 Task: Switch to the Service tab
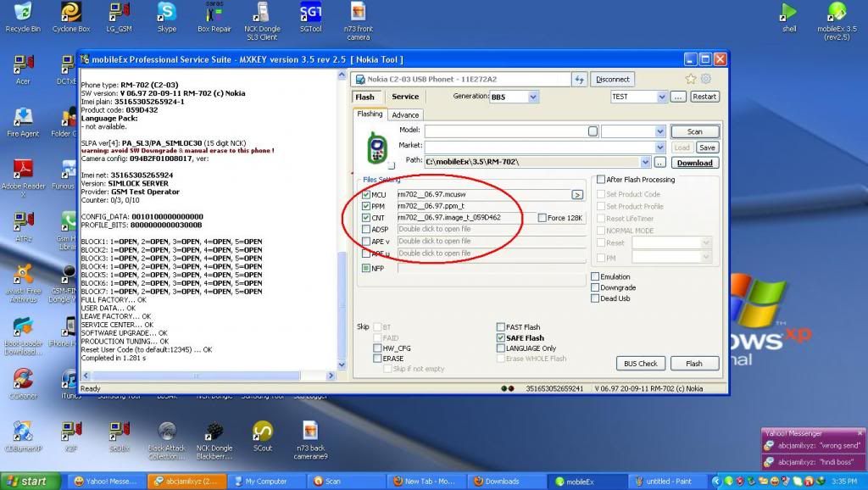tap(405, 97)
